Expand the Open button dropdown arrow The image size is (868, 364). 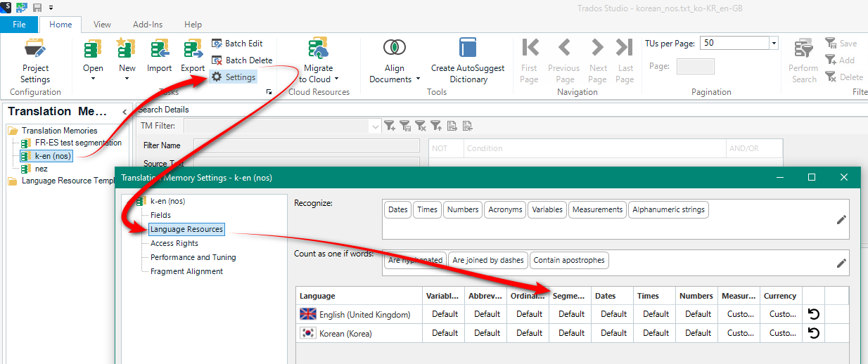93,79
